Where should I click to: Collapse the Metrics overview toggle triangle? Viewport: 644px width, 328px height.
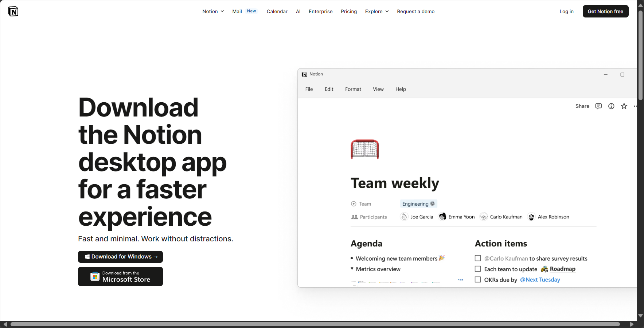[x=352, y=269]
